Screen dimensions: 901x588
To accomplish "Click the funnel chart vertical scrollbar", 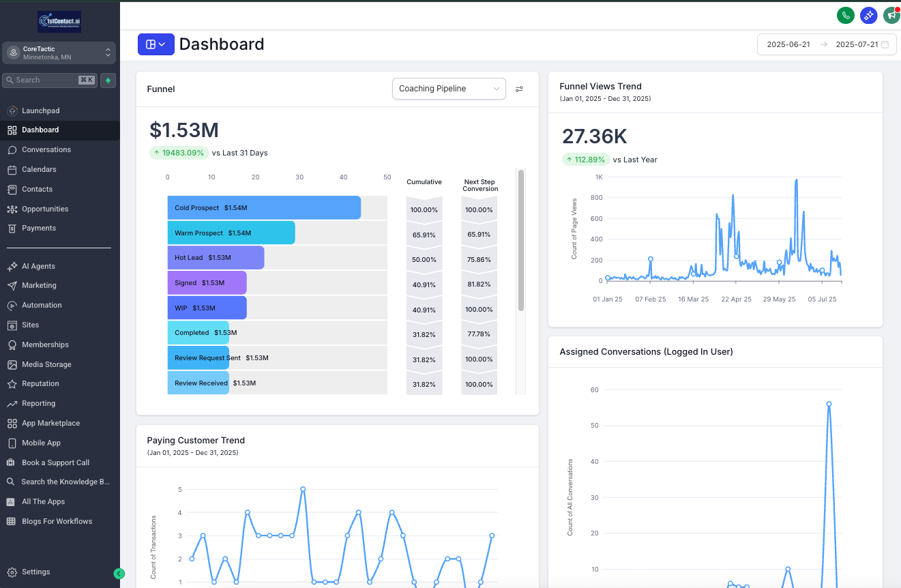I will pos(521,240).
